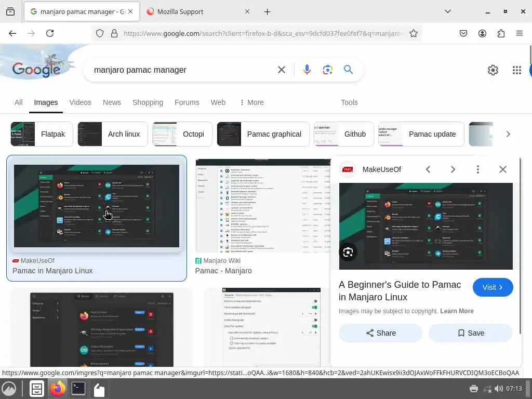Apply the Pamac graphical filter
The image size is (532, 399).
tap(263, 134)
